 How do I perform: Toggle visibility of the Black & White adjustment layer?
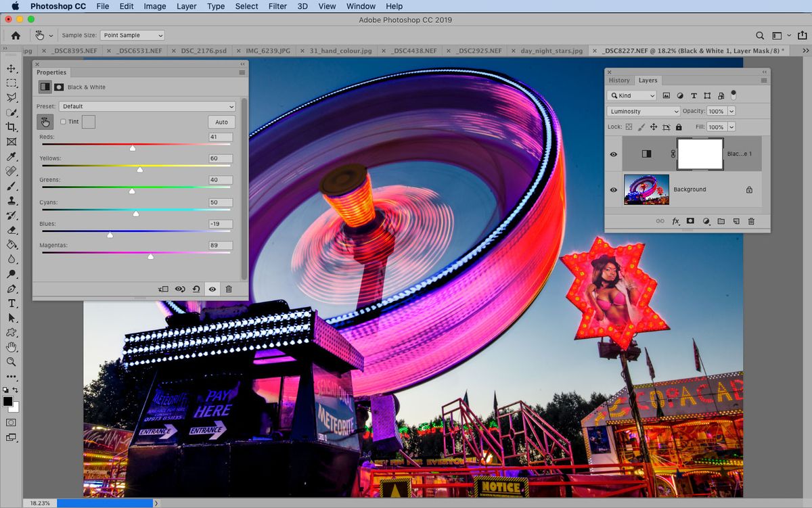pos(613,154)
